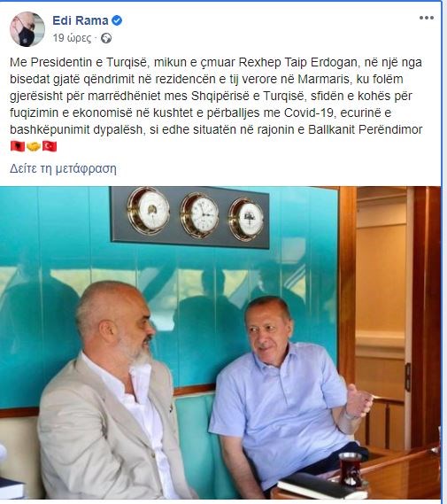447x504 pixels.
Task: Click the blue verified badge icon
Action: point(117,21)
